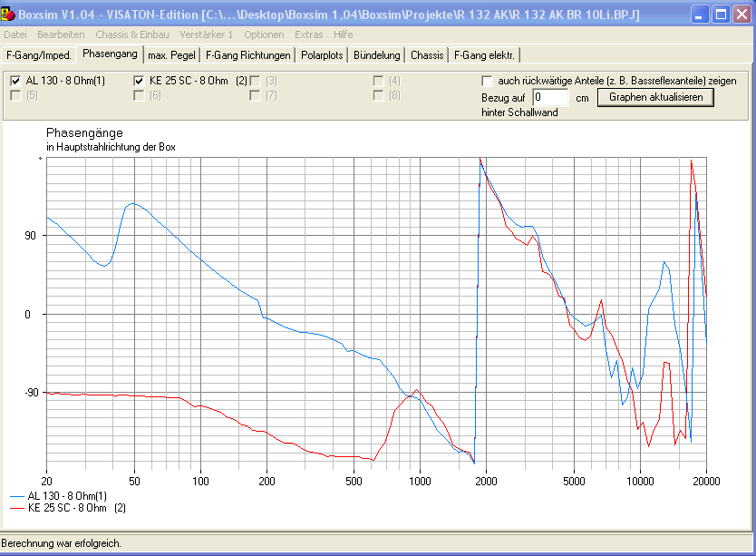Show the Polarplots tab

click(x=322, y=55)
